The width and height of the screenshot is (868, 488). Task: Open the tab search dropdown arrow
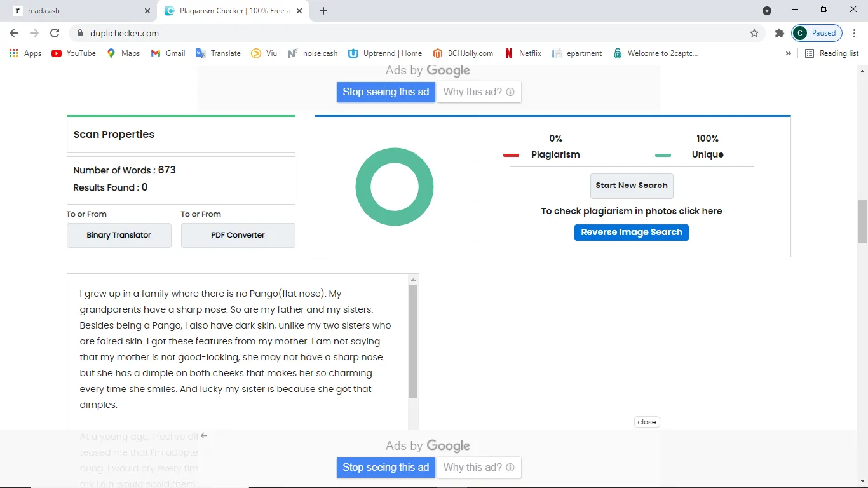(x=767, y=11)
